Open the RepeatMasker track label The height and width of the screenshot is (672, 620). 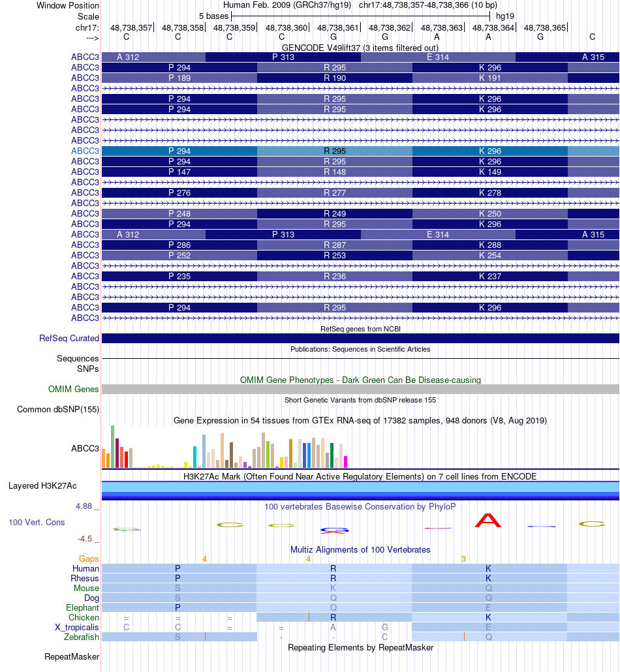click(x=72, y=656)
